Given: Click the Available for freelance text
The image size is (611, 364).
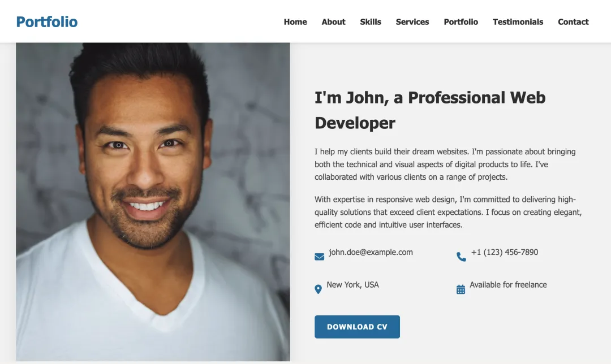Looking at the screenshot, I should tap(508, 284).
